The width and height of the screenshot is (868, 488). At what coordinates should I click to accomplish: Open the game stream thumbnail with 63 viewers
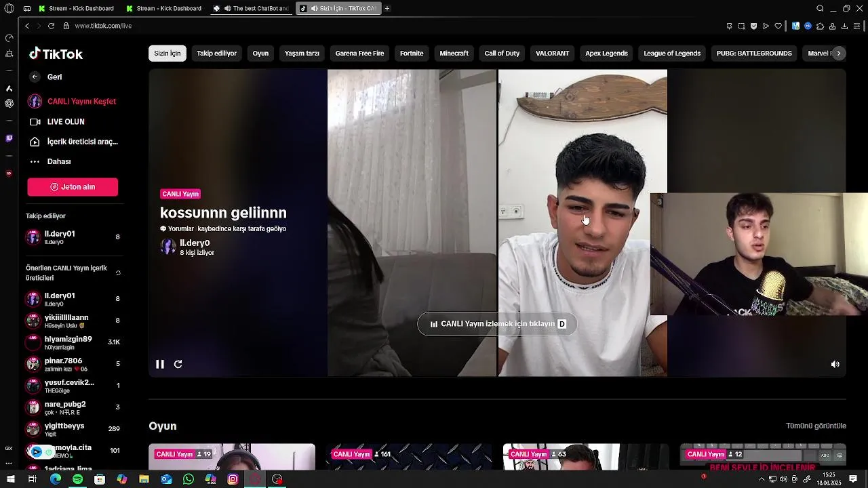tap(586, 457)
